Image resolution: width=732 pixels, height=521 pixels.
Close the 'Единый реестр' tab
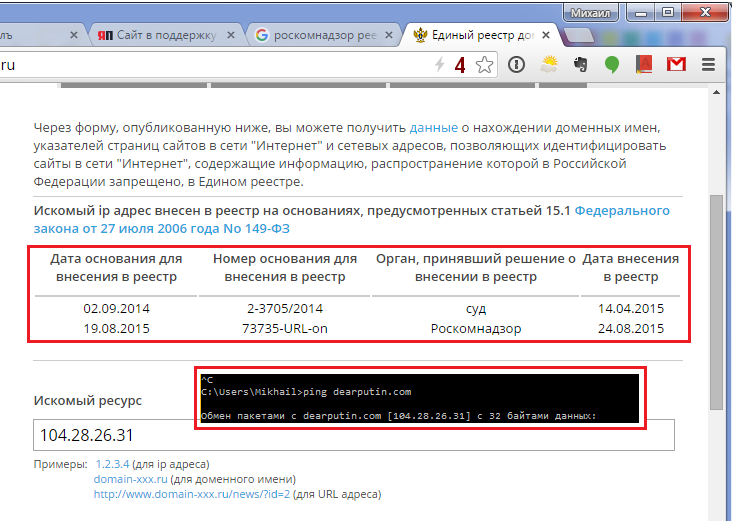[x=546, y=35]
